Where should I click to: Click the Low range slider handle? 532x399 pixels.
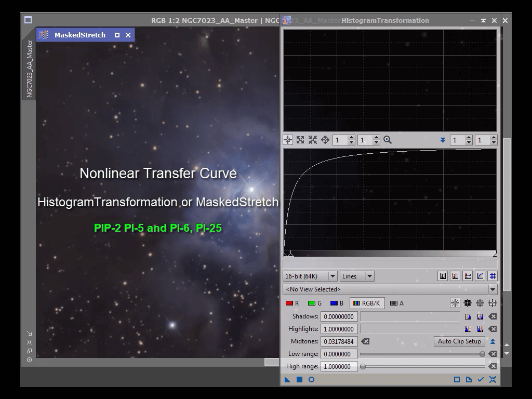(x=482, y=354)
